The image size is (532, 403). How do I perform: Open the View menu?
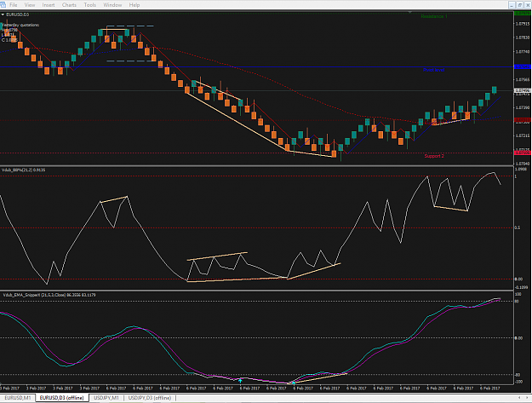tap(30, 5)
